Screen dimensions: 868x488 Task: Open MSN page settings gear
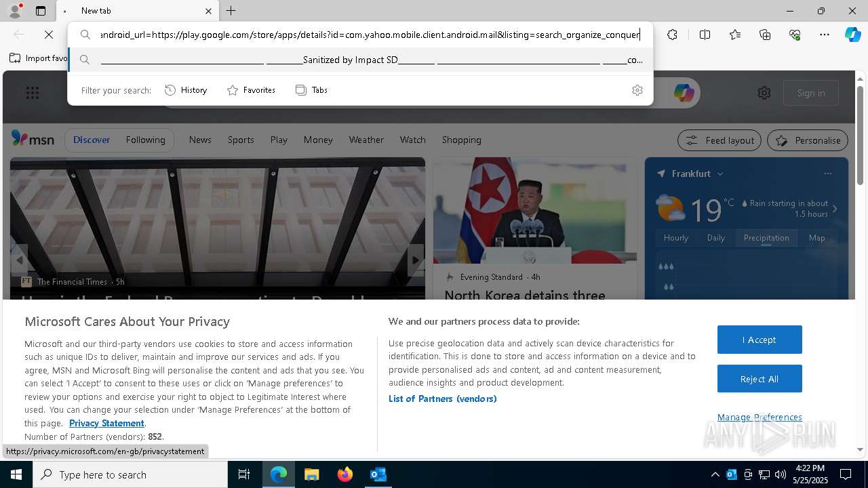pos(764,93)
